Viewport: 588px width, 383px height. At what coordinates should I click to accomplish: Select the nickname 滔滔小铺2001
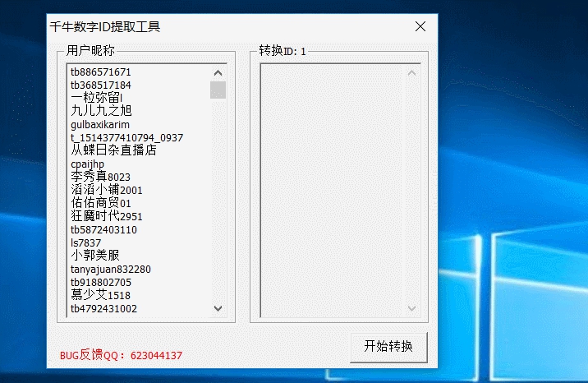coord(107,190)
